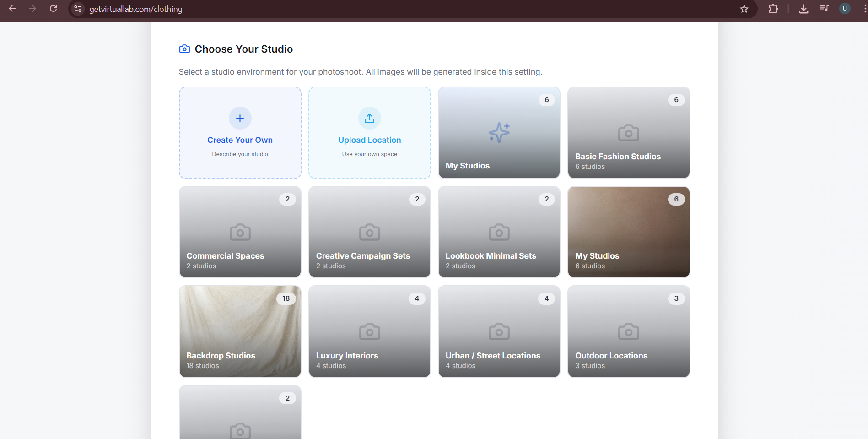Click the '3 studios' subtitle text

click(x=590, y=366)
